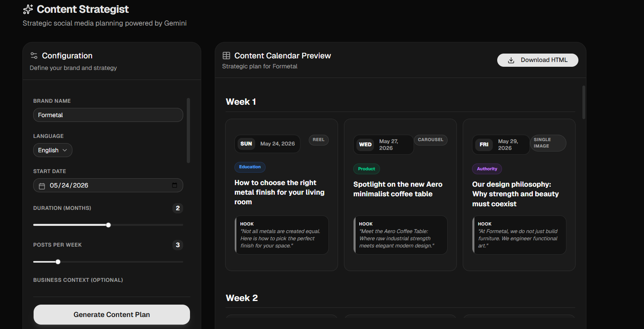Click the Duration months slider handle

pos(108,225)
